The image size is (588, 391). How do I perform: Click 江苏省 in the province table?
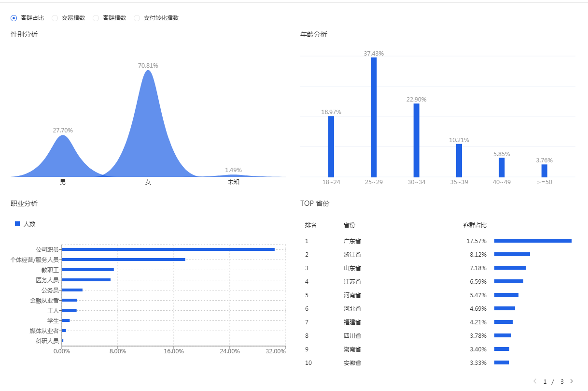coord(352,281)
